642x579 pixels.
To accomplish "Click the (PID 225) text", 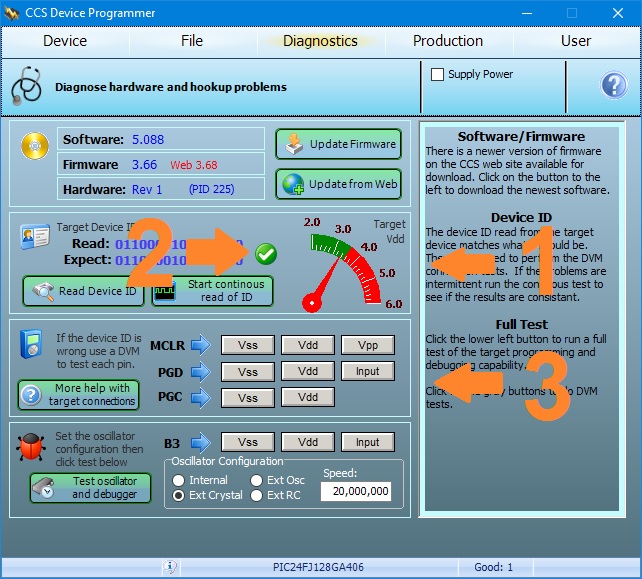I will click(x=211, y=189).
